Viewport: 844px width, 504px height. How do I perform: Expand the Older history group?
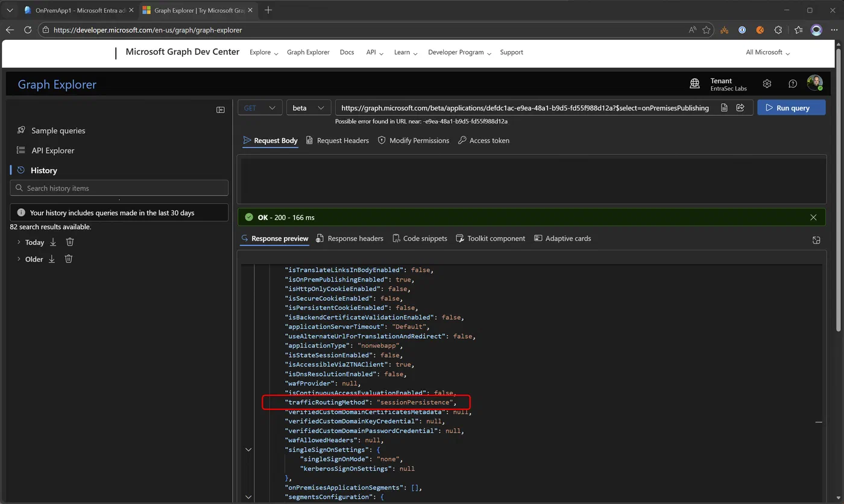pos(19,259)
